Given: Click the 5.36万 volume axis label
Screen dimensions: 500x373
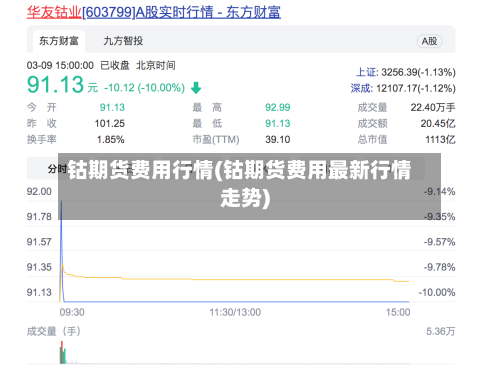Looking at the screenshot, I should coord(440,331).
